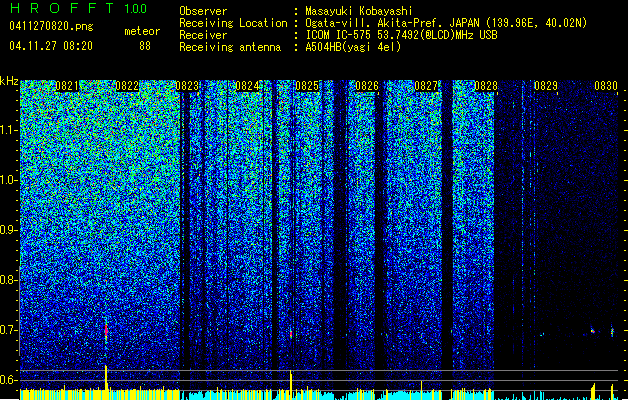
Task: Click the Observer label
Action: click(203, 11)
